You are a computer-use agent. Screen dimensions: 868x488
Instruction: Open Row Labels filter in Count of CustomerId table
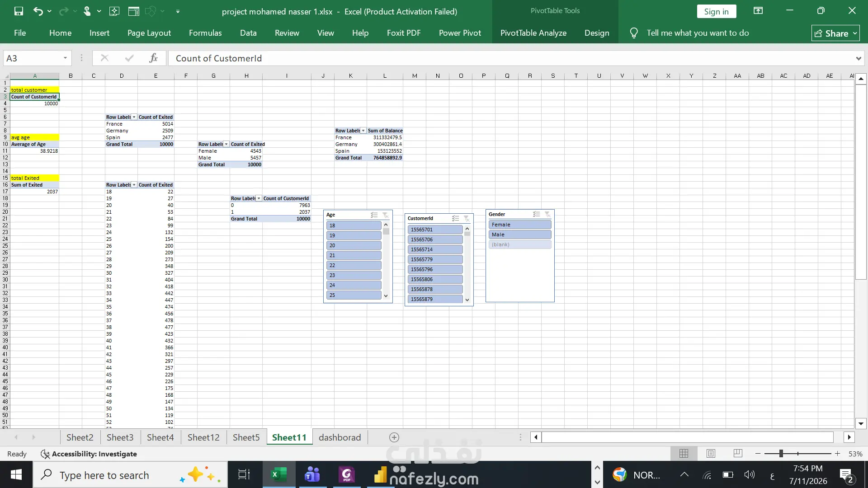(x=259, y=198)
